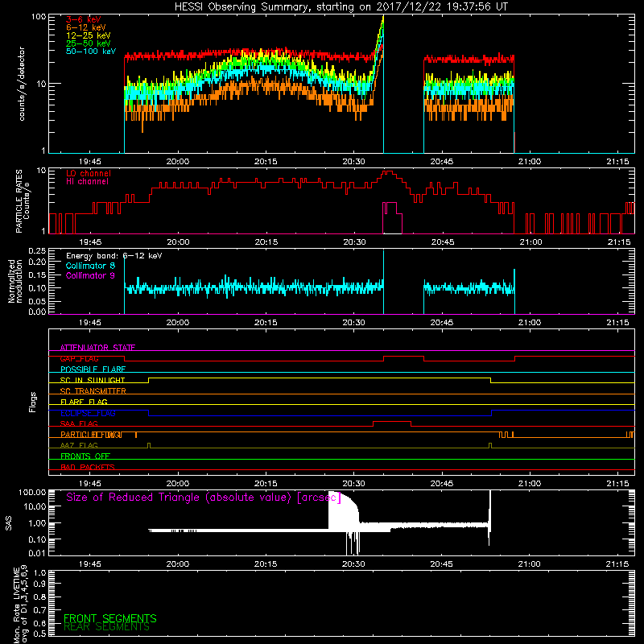Select the 6-12 keV legend label
The height and width of the screenshot is (644, 644).
pyautogui.click(x=86, y=27)
